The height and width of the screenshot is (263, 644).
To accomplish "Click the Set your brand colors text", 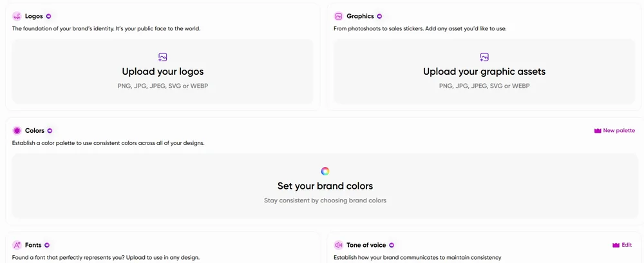I will pos(325,186).
